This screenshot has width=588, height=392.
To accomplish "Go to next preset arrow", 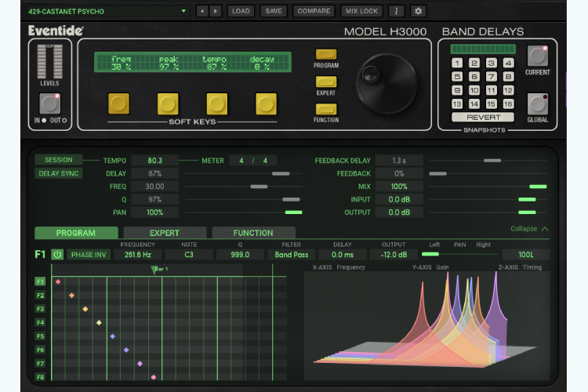I will (216, 11).
